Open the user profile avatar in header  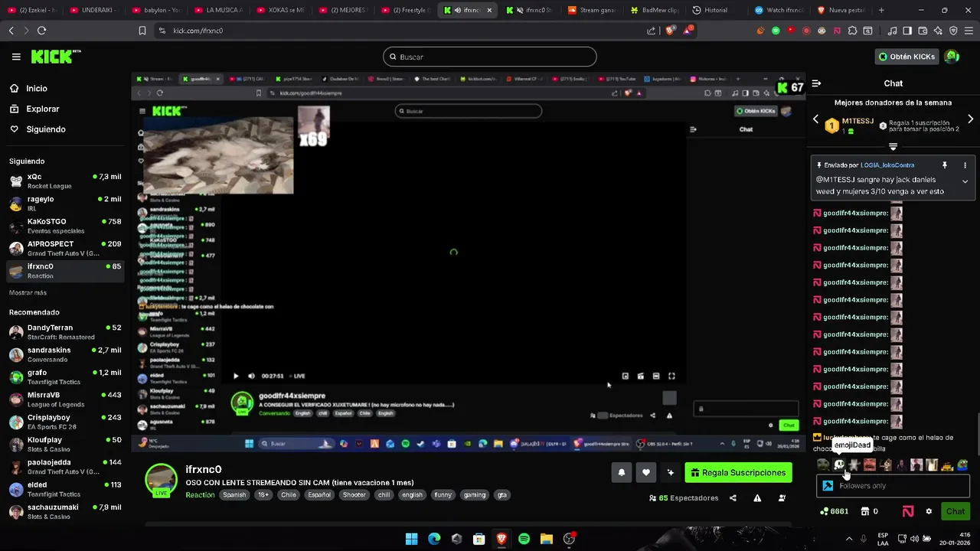(x=952, y=57)
